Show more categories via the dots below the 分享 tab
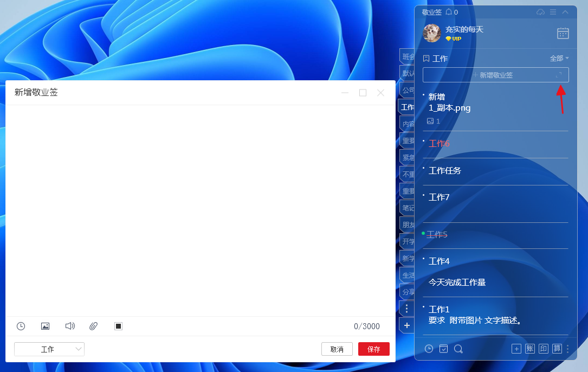 (x=407, y=309)
